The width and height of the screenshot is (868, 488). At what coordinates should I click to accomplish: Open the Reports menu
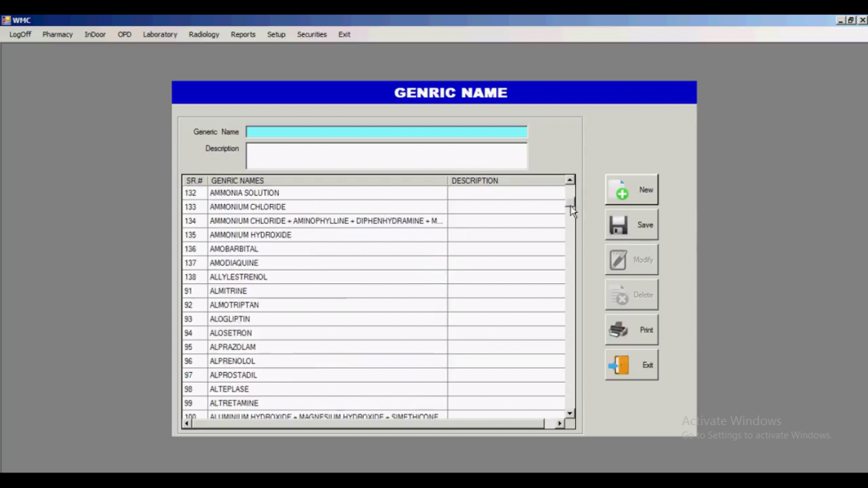coord(243,34)
